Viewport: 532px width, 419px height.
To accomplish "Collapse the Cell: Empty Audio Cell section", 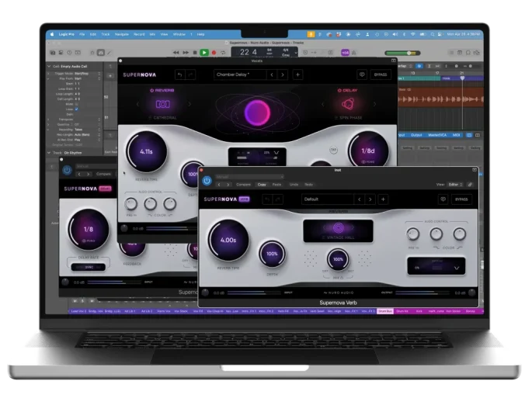I will click(x=49, y=66).
